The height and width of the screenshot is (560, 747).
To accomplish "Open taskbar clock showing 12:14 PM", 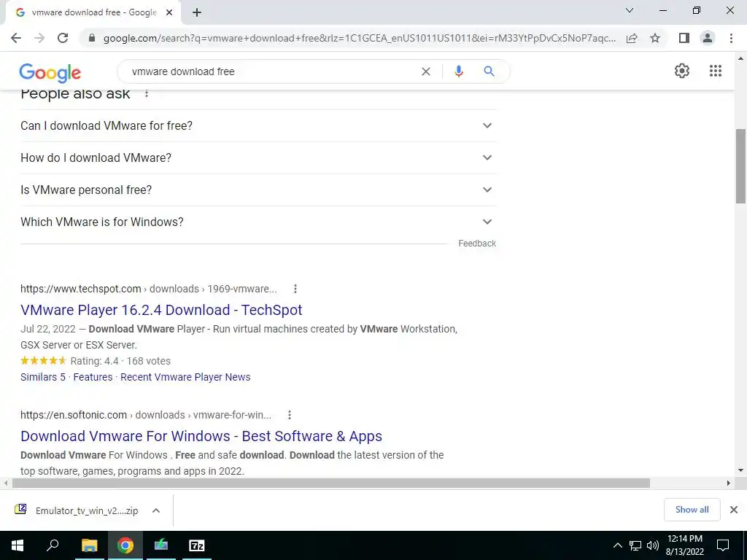I will 684,545.
